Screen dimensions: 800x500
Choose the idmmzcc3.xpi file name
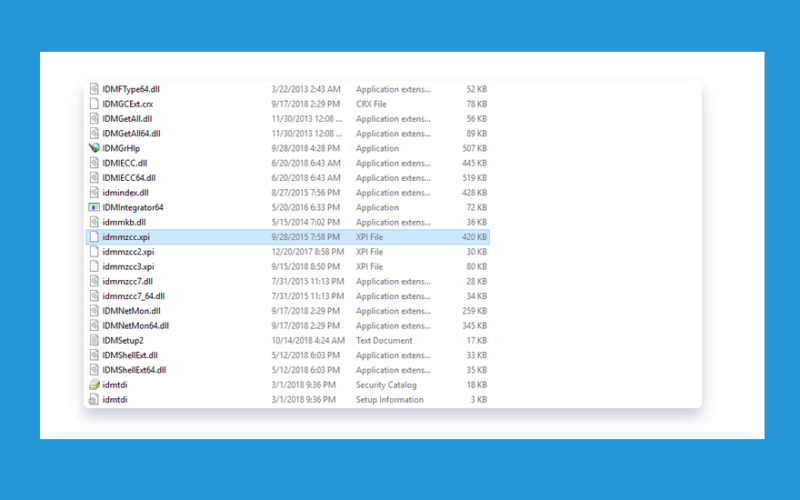point(128,267)
